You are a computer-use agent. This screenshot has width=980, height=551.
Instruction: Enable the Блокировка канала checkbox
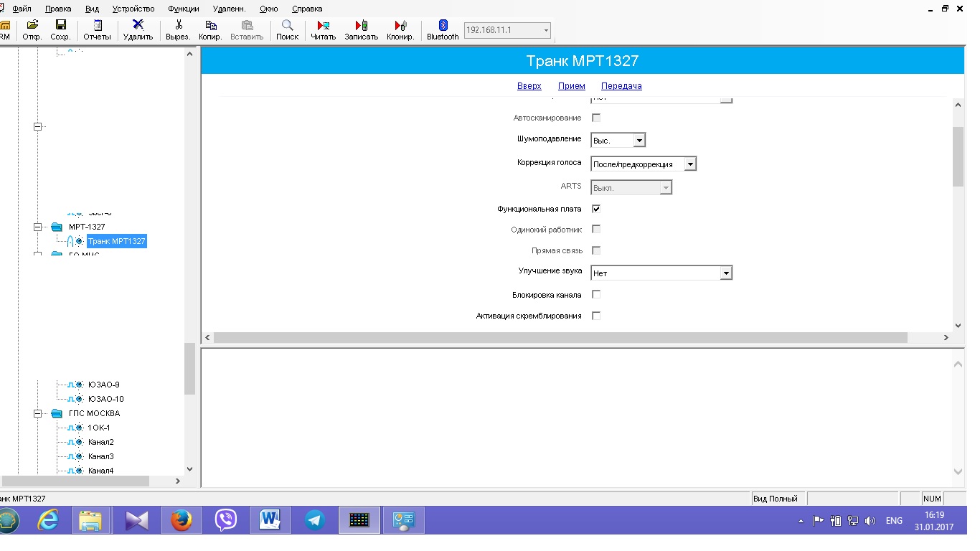(x=596, y=294)
